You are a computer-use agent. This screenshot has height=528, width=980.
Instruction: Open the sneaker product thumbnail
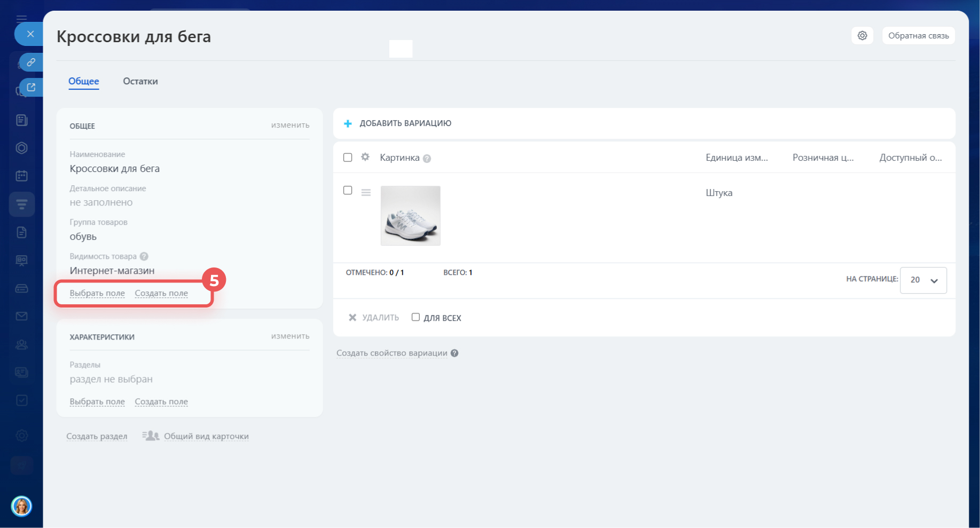[410, 216]
